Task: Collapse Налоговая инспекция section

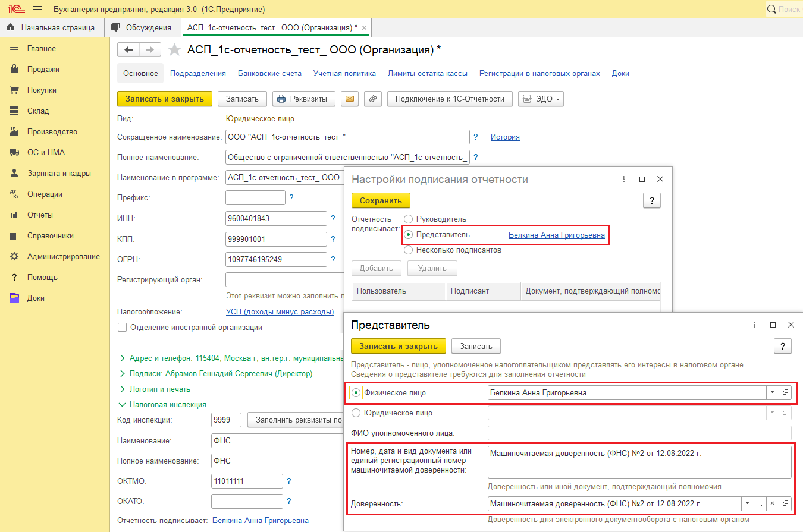Action: pos(163,405)
